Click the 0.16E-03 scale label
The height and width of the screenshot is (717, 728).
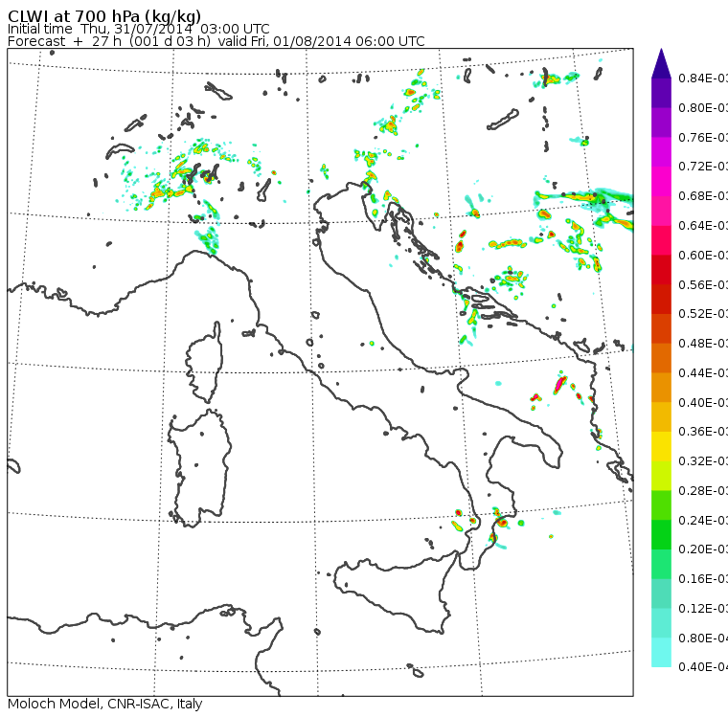click(703, 579)
